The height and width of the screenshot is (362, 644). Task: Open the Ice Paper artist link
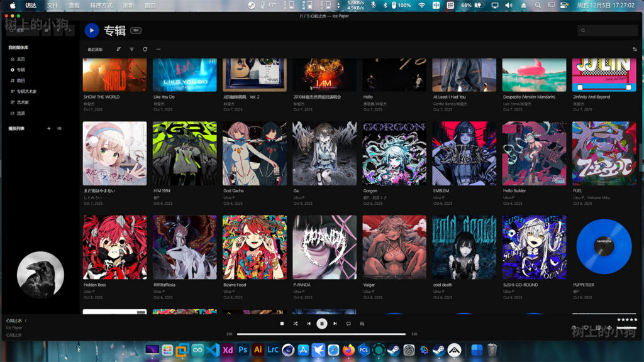click(14, 327)
